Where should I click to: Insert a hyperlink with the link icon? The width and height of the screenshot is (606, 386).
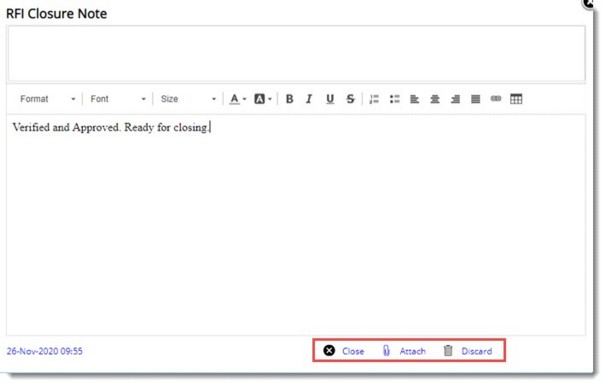496,99
